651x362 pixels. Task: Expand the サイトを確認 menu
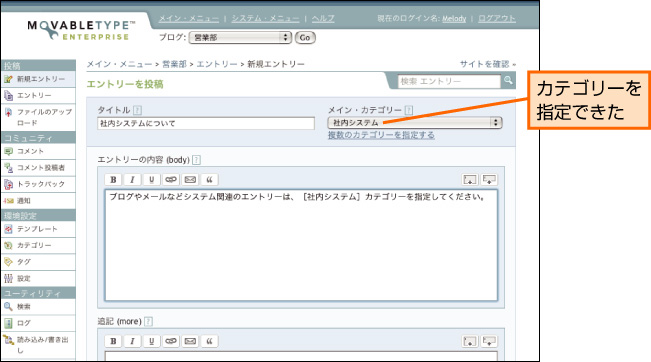pyautogui.click(x=487, y=64)
